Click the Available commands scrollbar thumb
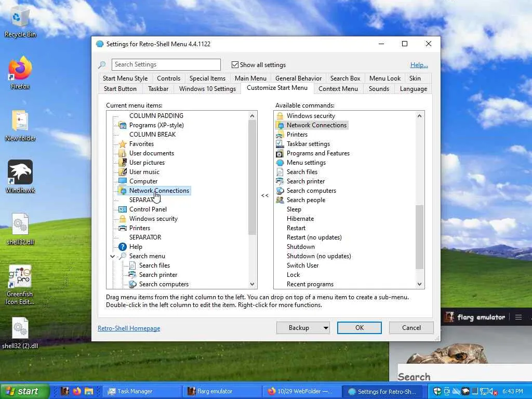Viewport: 532px width, 399px height. (x=420, y=237)
